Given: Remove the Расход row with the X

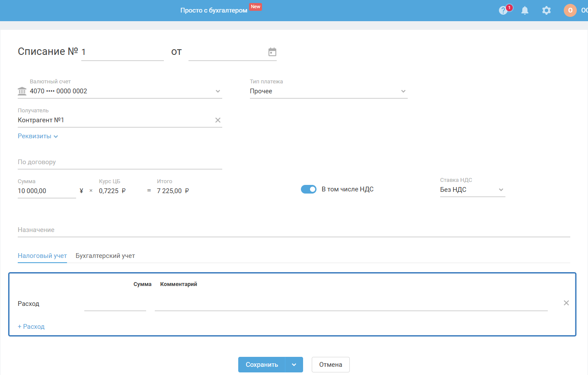Looking at the screenshot, I should (x=566, y=303).
